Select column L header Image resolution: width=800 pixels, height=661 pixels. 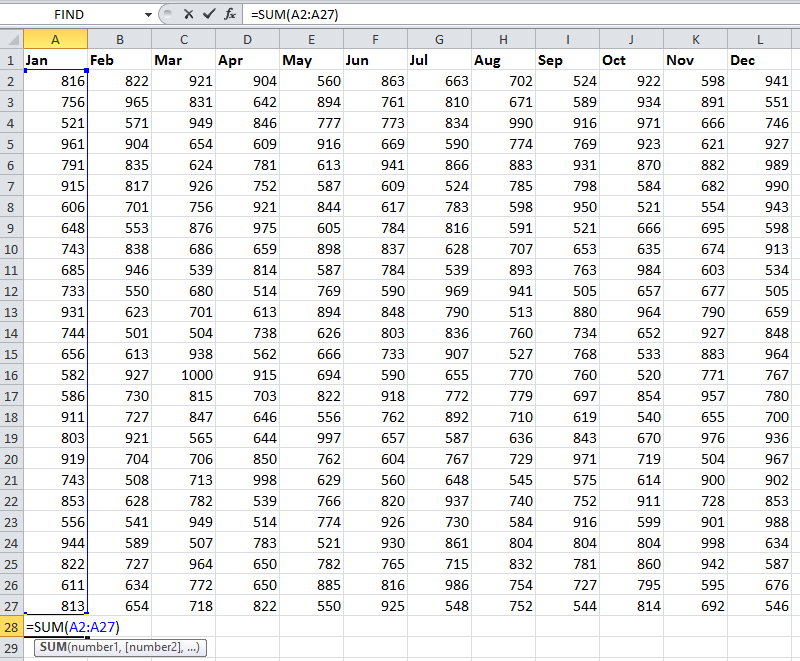(760, 40)
